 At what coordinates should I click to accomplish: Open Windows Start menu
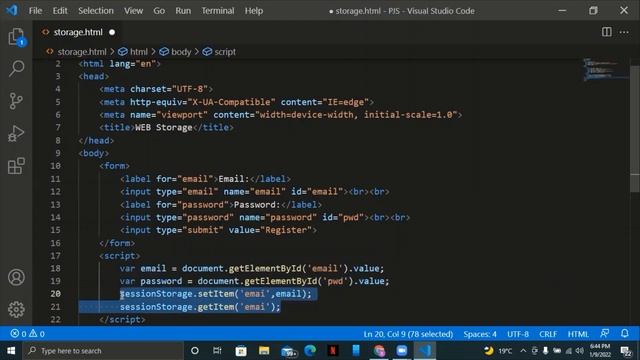pyautogui.click(x=11, y=351)
